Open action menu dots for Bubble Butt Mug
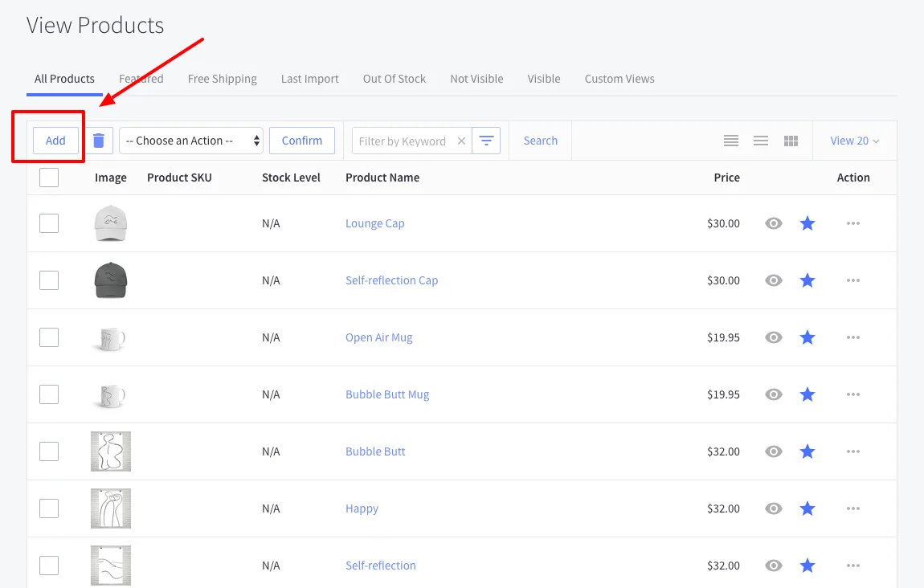This screenshot has height=588, width=924. click(853, 394)
